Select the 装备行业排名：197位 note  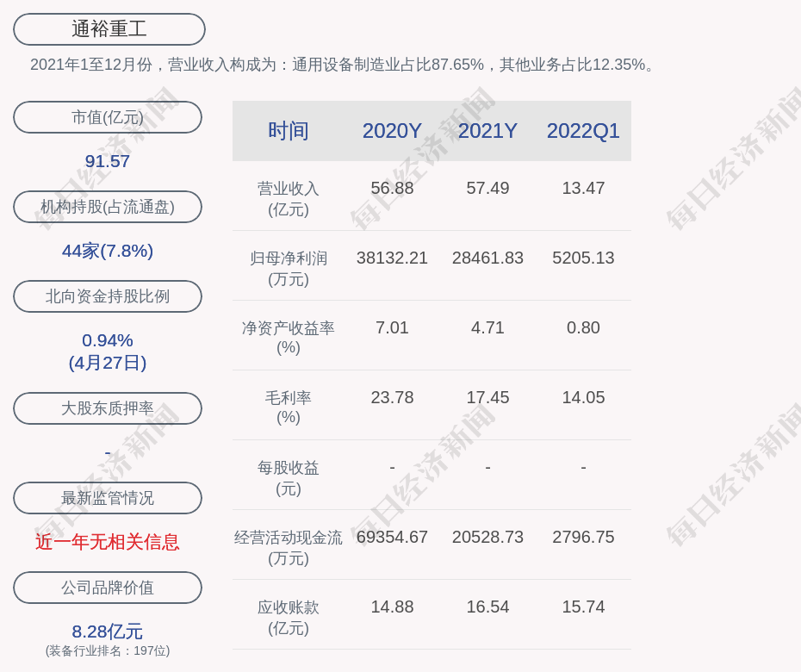click(108, 650)
